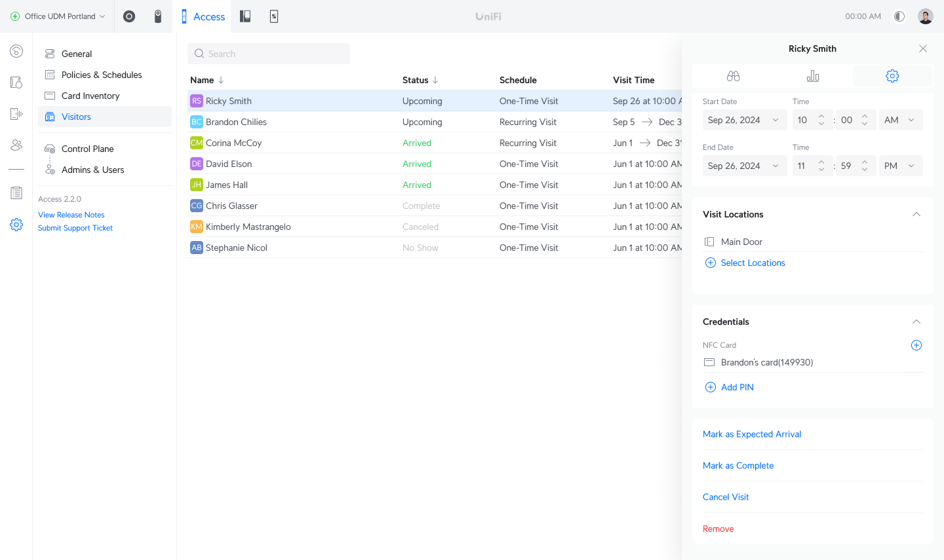This screenshot has width=944, height=560.
Task: Select Chris Glasser visitor row
Action: pos(435,206)
